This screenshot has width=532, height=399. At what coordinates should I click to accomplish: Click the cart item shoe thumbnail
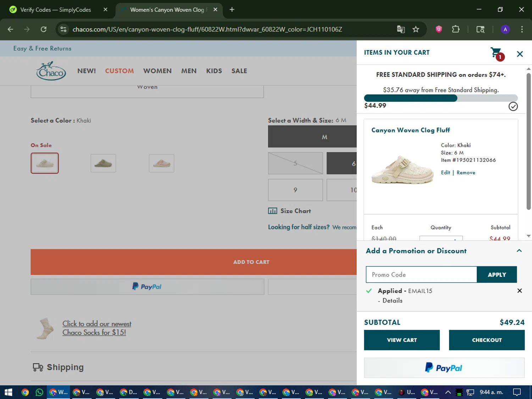tap(402, 170)
